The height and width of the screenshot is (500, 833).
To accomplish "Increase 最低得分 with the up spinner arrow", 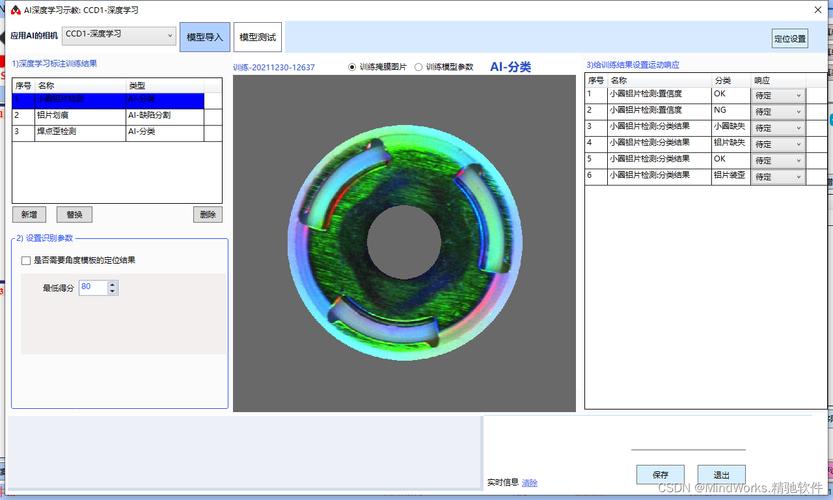I will (x=112, y=284).
